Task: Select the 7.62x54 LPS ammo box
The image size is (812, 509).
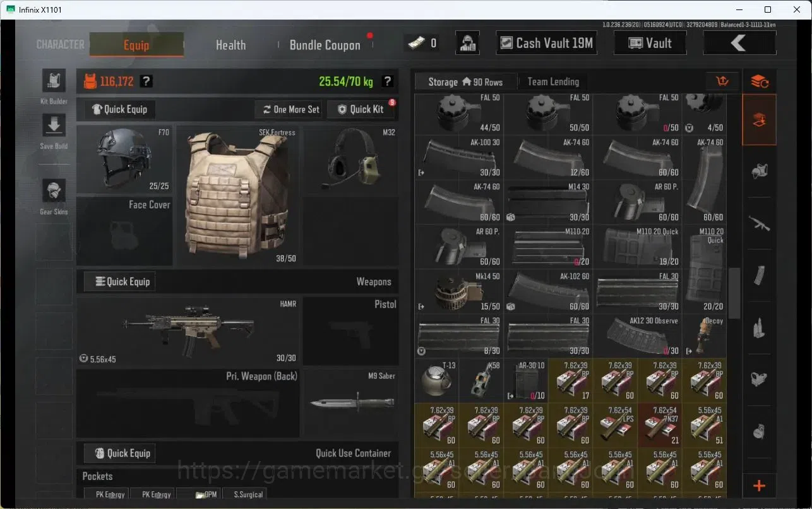Action: pyautogui.click(x=615, y=425)
